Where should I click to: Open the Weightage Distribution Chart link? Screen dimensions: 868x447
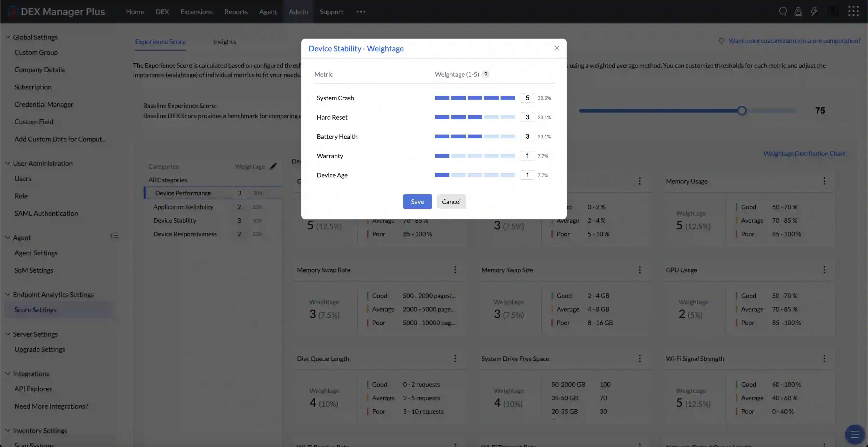point(804,153)
